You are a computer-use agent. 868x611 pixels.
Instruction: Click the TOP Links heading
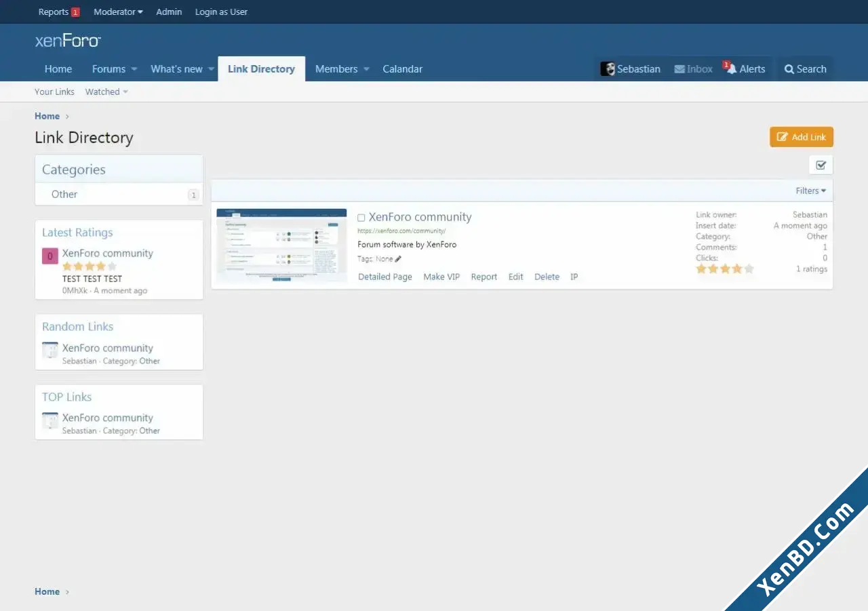(66, 397)
